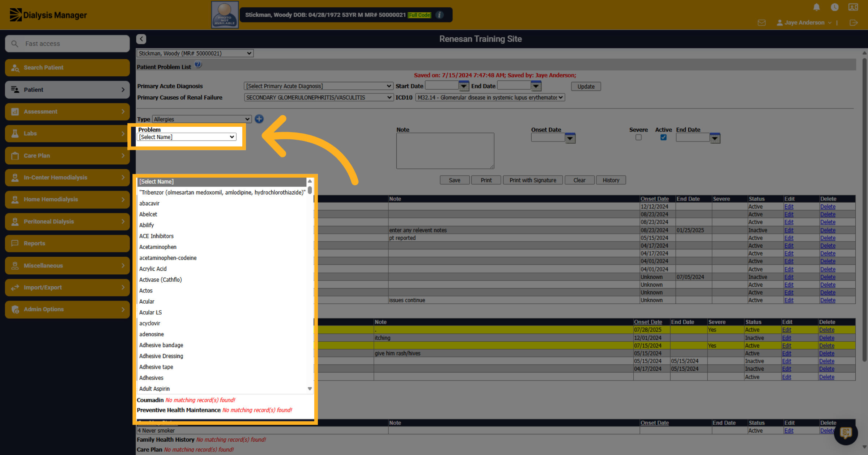Image resolution: width=868 pixels, height=455 pixels.
Task: Open Primary Acute Diagnosis End Date calendar
Action: [x=536, y=86]
